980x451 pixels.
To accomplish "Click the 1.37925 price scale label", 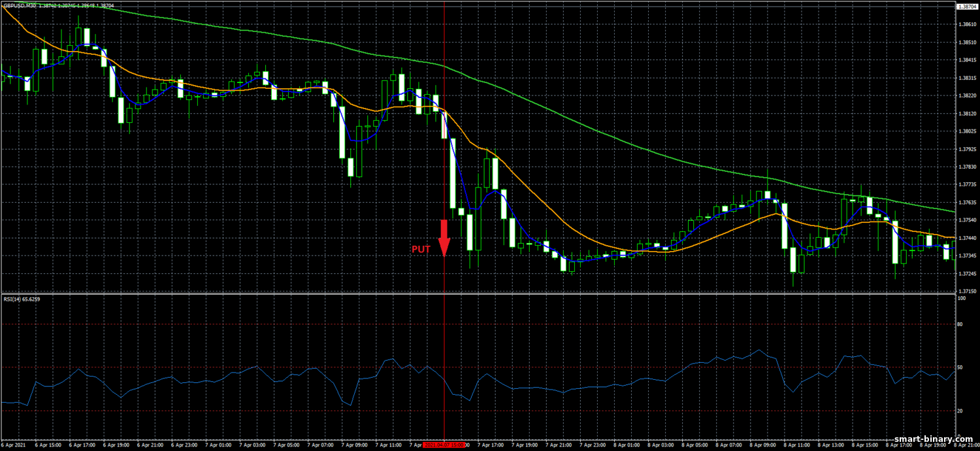I will 968,149.
